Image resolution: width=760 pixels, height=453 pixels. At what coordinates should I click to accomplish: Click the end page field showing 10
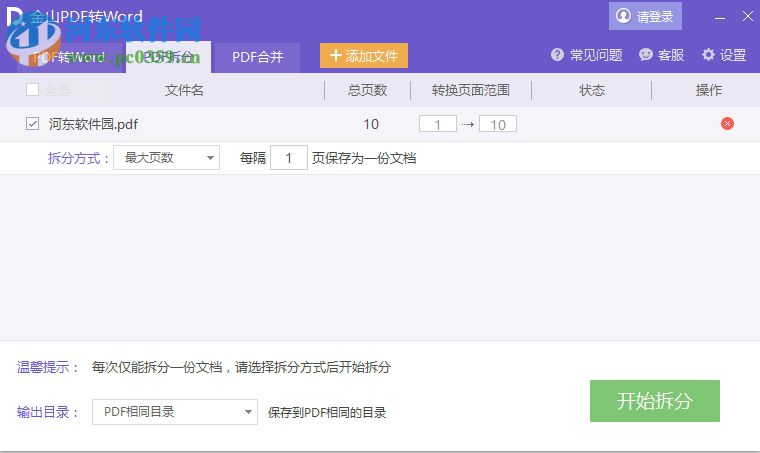coord(498,124)
